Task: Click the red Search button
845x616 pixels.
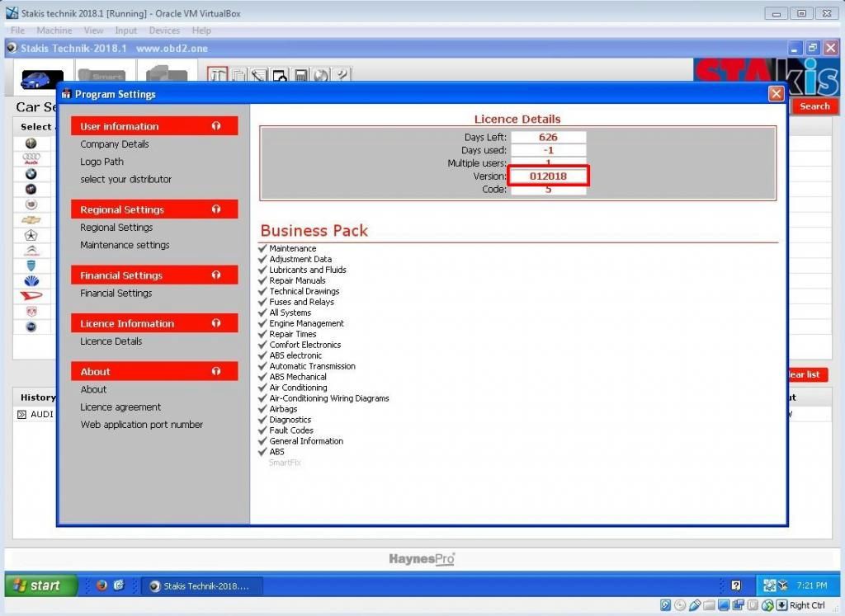Action: point(814,106)
